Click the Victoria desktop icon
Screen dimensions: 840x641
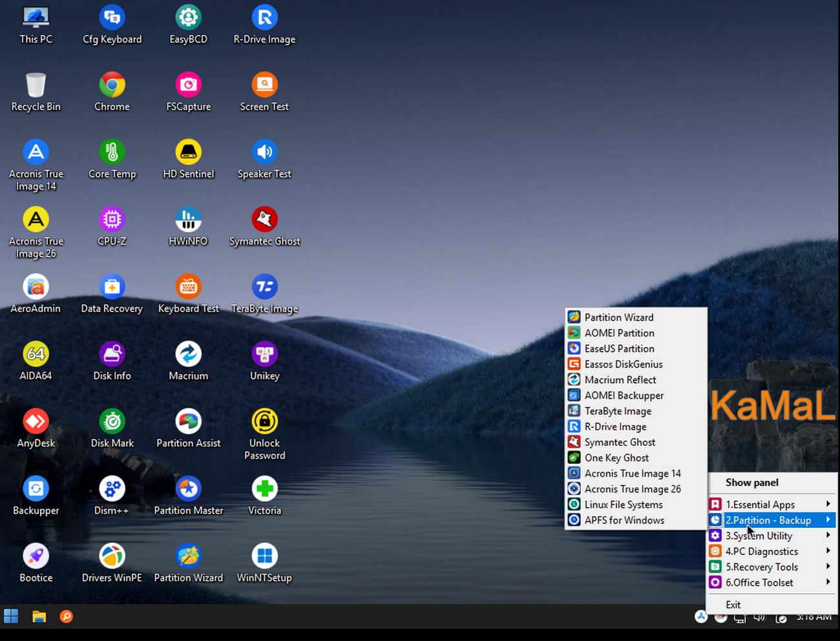(x=265, y=496)
